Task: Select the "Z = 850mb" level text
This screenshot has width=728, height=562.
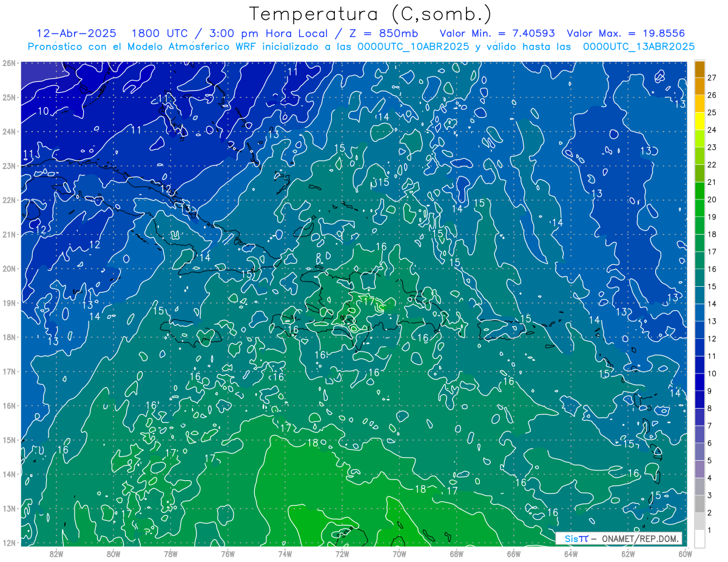Action: pyautogui.click(x=380, y=33)
